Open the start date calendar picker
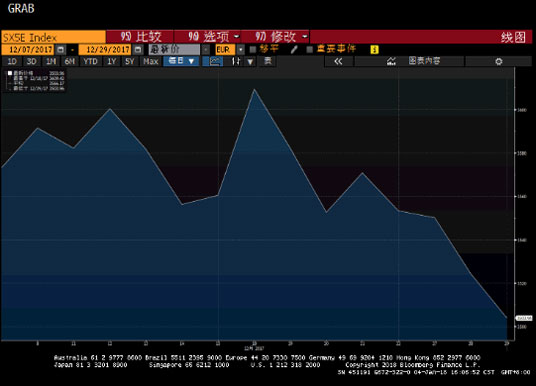The image size is (536, 386). tap(61, 50)
